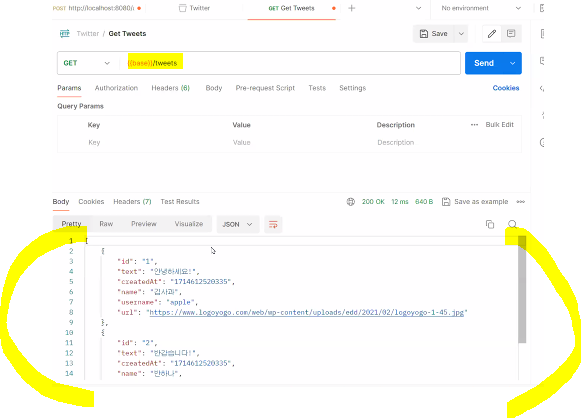Open the No environment dropdown
This screenshot has height=418, width=581.
click(x=481, y=8)
